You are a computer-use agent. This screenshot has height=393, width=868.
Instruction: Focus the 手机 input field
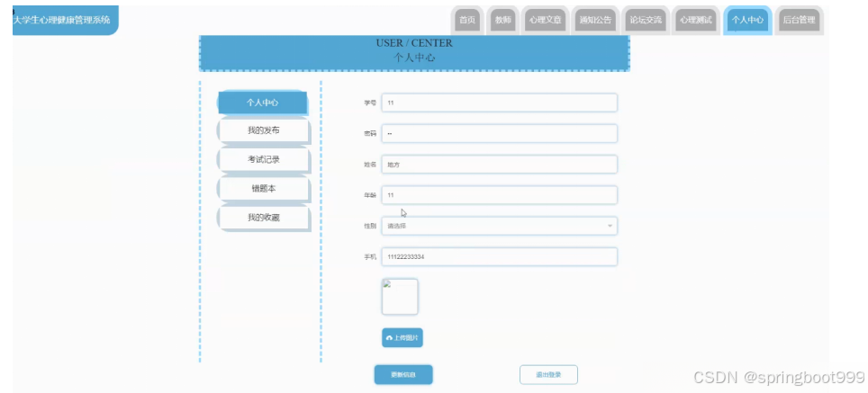(500, 256)
